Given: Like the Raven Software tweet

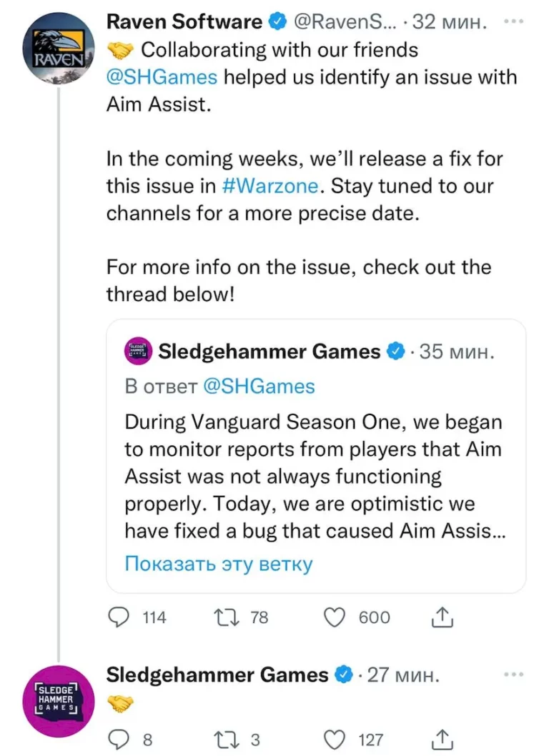Looking at the screenshot, I should click(335, 617).
